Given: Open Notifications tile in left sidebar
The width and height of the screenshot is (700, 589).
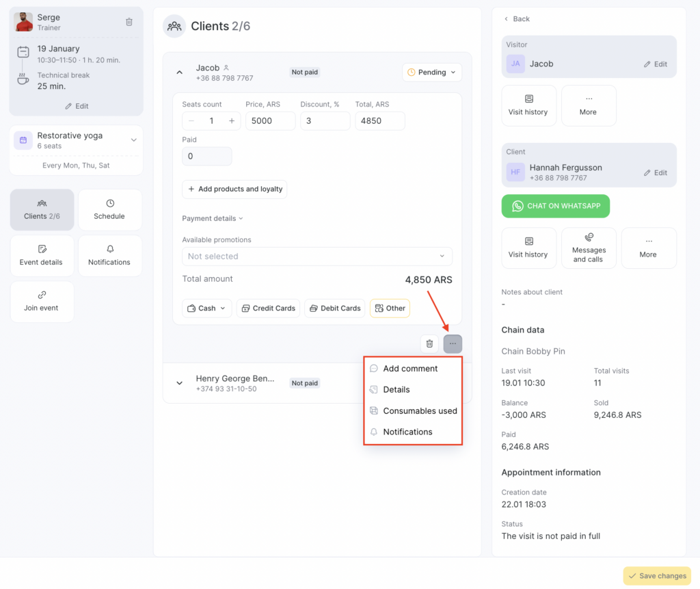Looking at the screenshot, I should pos(109,255).
